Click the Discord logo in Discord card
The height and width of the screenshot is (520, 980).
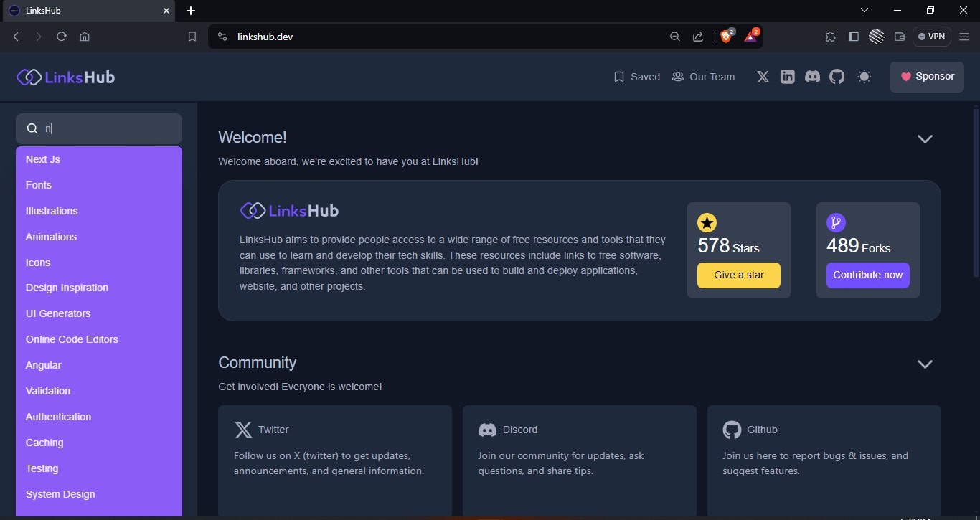pos(488,430)
